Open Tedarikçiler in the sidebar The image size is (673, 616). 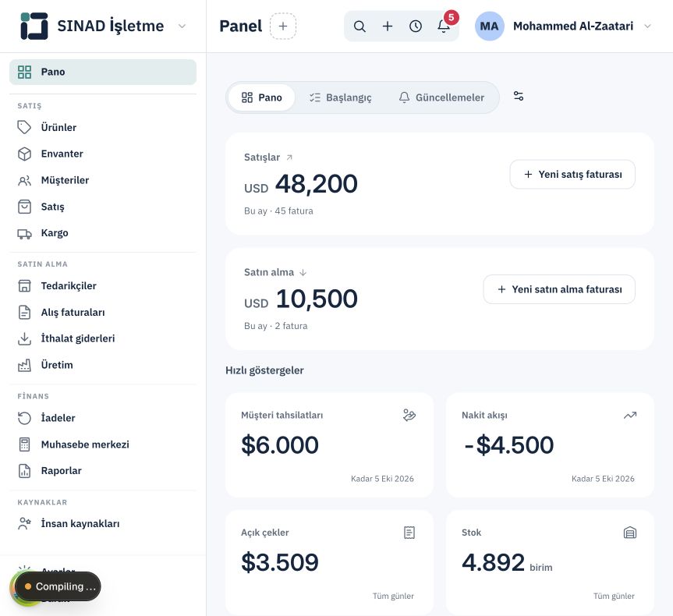[x=103, y=286]
